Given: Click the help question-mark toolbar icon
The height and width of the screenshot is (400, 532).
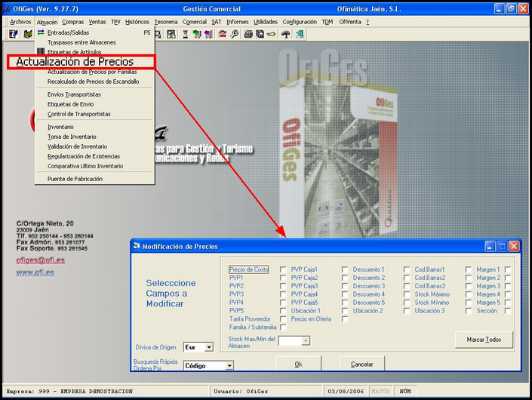Looking at the screenshot, I should point(14,34).
